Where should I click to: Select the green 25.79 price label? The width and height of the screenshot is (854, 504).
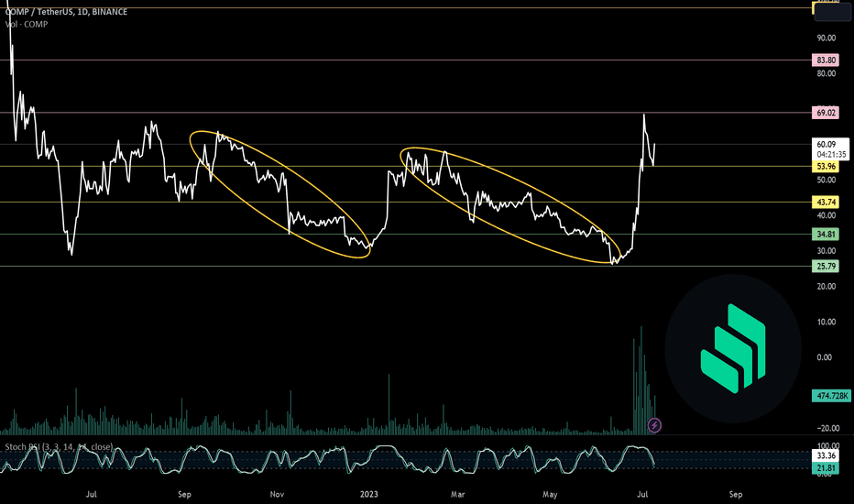click(x=826, y=267)
